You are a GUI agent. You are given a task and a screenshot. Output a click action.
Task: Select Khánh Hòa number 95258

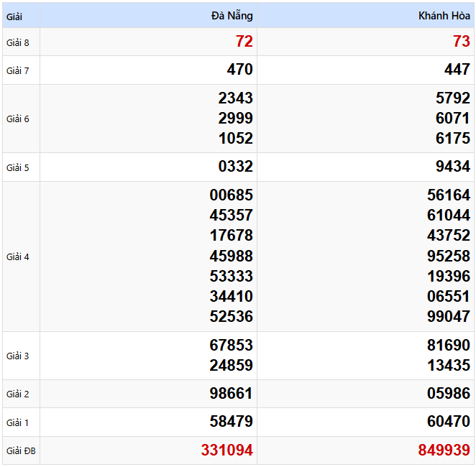click(x=448, y=256)
